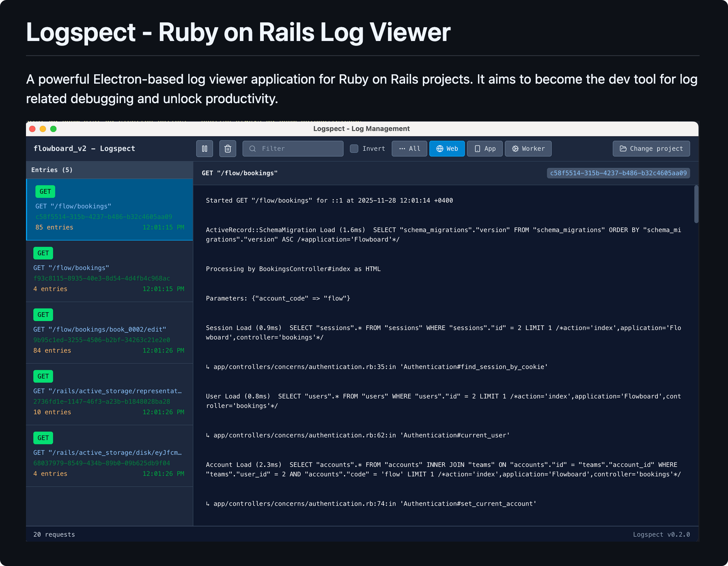728x566 pixels.
Task: Click the trash icon to clear logs
Action: [x=228, y=149]
